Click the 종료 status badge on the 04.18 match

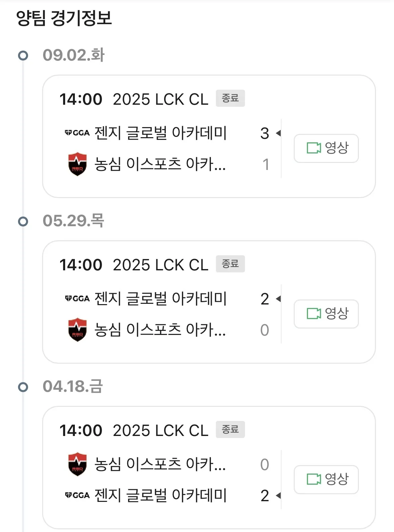point(230,429)
